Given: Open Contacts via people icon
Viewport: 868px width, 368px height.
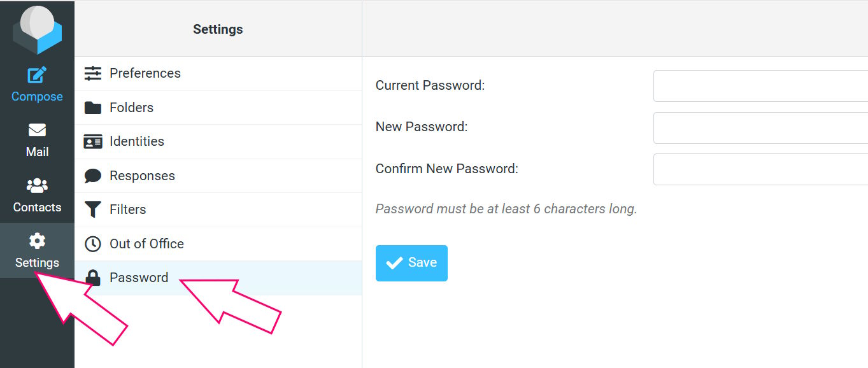Looking at the screenshot, I should [37, 185].
